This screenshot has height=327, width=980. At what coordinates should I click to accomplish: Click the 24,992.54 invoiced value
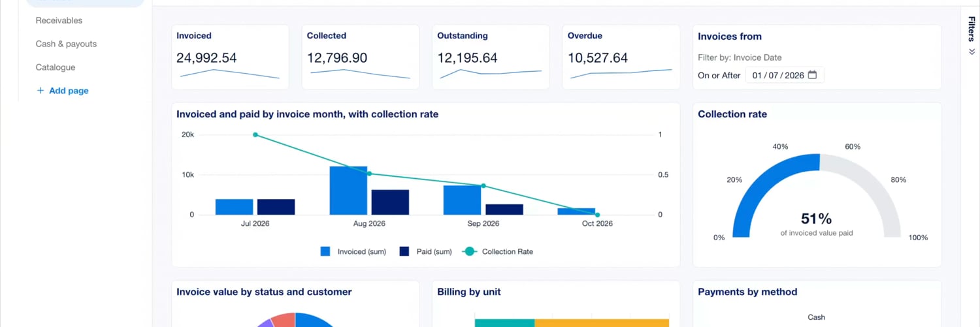tap(206, 58)
